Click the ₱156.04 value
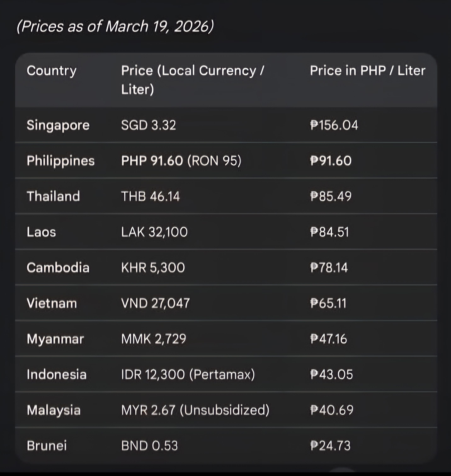 [x=334, y=125]
